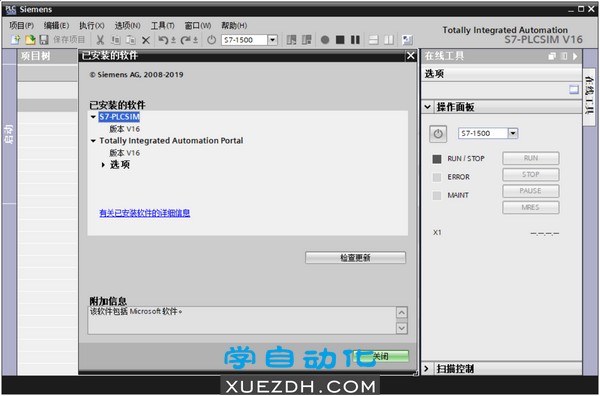This screenshot has height=396, width=600.
Task: Click 版本 V16 under S7-PLCSIM
Action: coord(124,129)
